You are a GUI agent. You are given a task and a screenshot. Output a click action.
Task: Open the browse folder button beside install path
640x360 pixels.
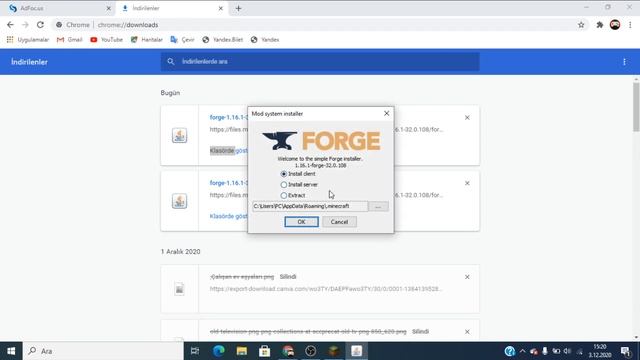378,207
